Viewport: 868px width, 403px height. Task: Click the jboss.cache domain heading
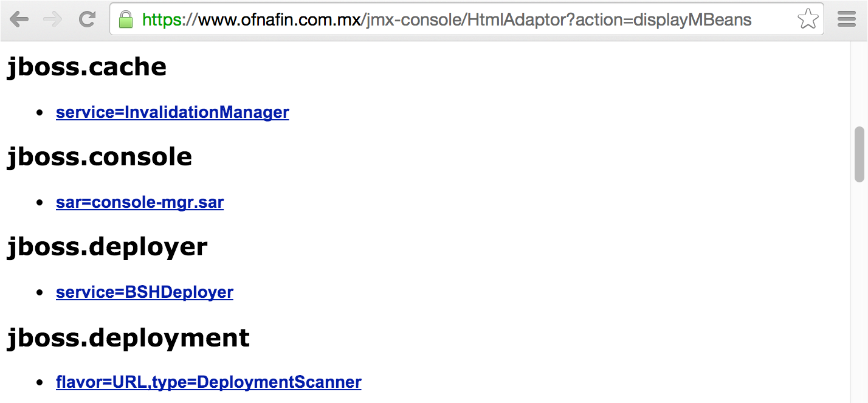(x=86, y=67)
